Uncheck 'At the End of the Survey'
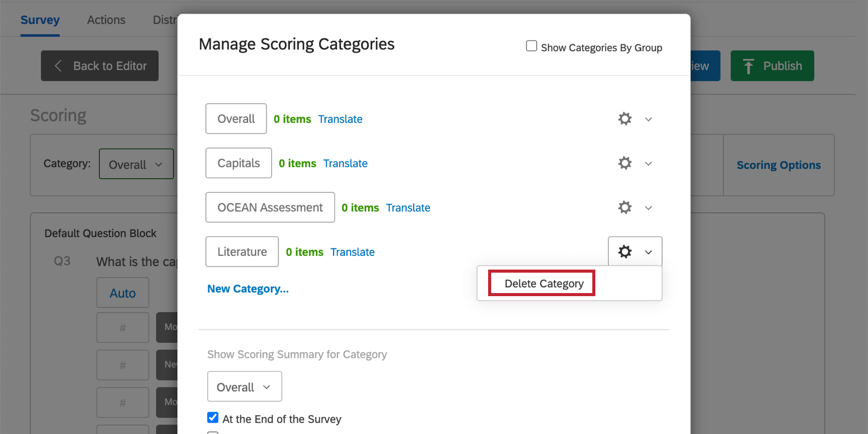Screen dimensions: 868x434 point(212,418)
